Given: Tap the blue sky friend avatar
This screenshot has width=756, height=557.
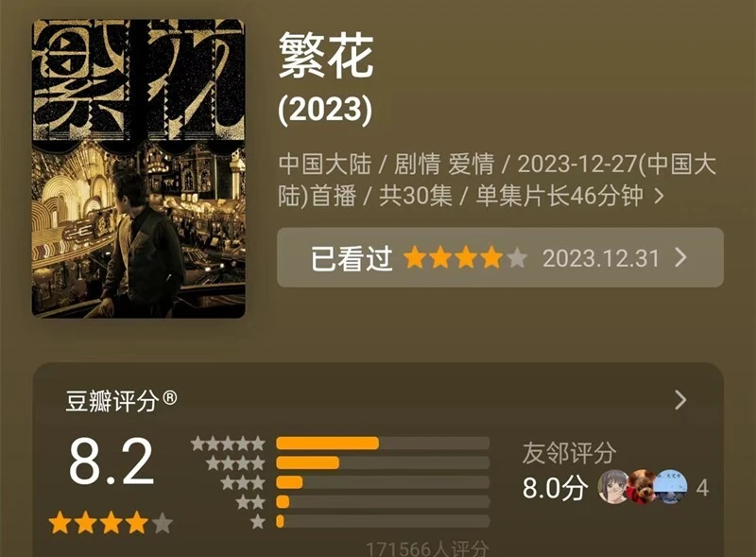Looking at the screenshot, I should point(671,486).
